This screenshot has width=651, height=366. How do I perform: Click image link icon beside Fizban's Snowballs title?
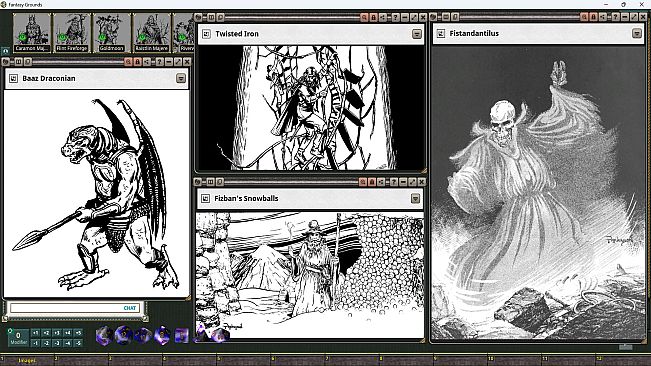205,199
